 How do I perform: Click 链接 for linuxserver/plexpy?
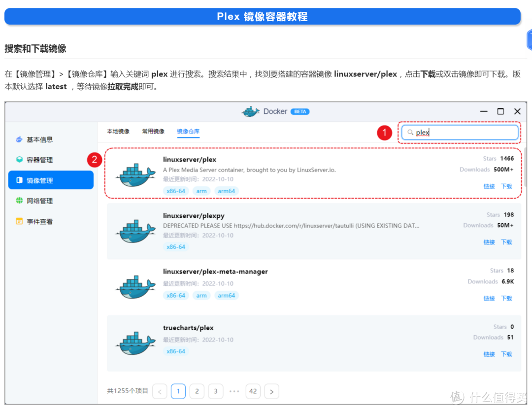(489, 242)
